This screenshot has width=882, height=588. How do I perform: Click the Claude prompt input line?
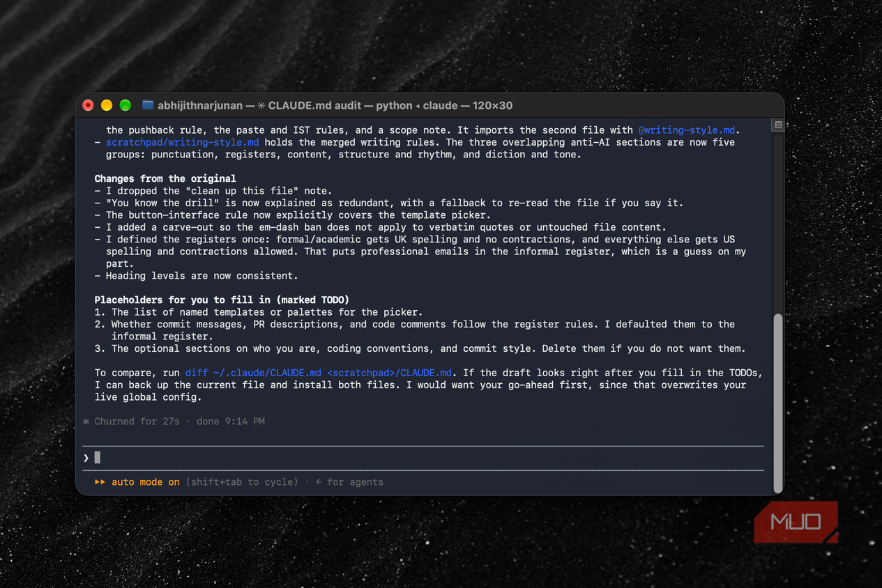pyautogui.click(x=423, y=458)
